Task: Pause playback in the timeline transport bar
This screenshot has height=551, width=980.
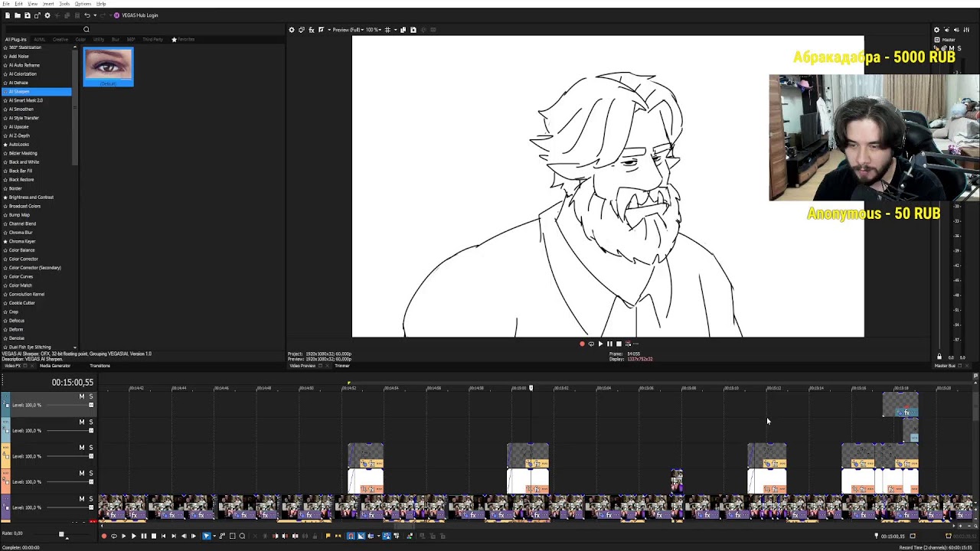Action: 143,536
